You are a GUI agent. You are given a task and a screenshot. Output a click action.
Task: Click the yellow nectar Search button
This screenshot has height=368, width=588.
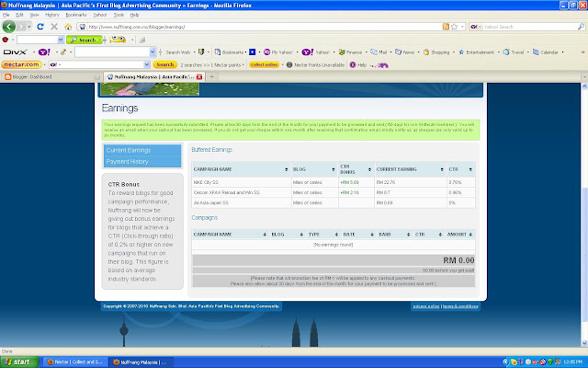tap(165, 64)
